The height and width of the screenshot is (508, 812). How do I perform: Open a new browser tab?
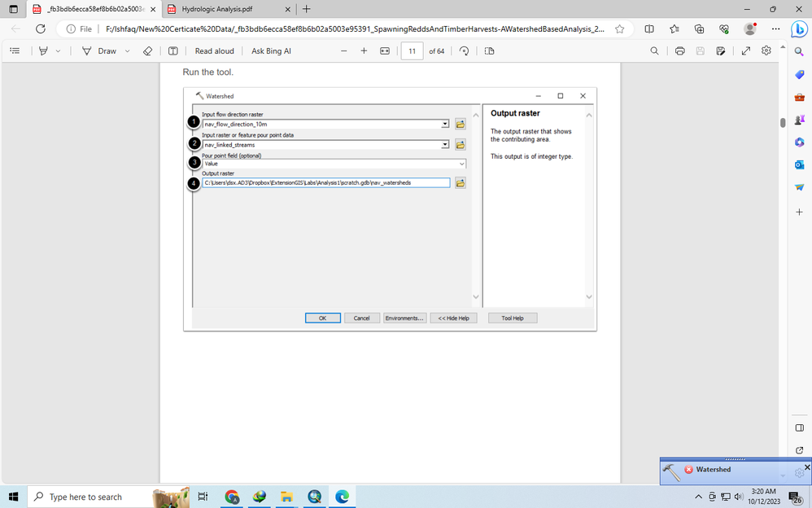tap(307, 9)
